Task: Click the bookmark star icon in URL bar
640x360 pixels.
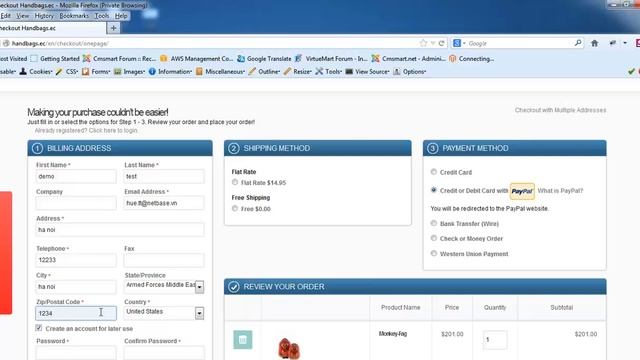Action: point(423,43)
